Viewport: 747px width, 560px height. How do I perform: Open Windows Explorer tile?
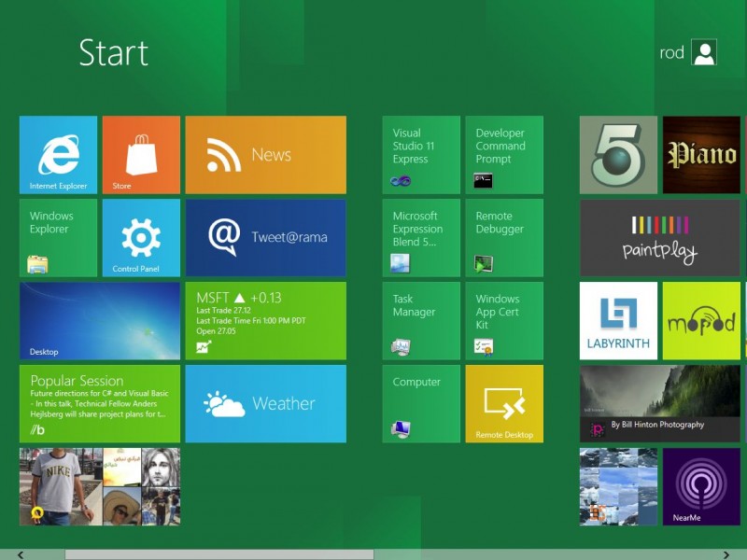58,237
